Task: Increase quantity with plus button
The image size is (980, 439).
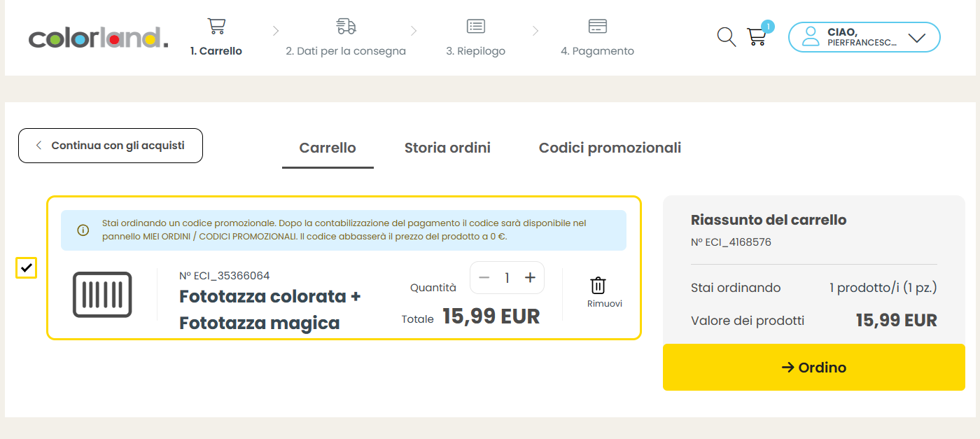Action: 530,278
